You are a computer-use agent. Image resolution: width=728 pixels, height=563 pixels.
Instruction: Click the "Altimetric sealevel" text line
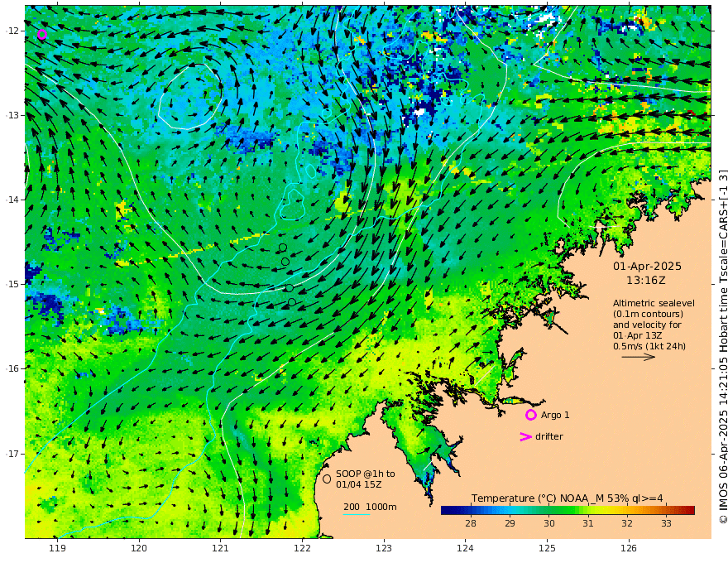pos(654,303)
